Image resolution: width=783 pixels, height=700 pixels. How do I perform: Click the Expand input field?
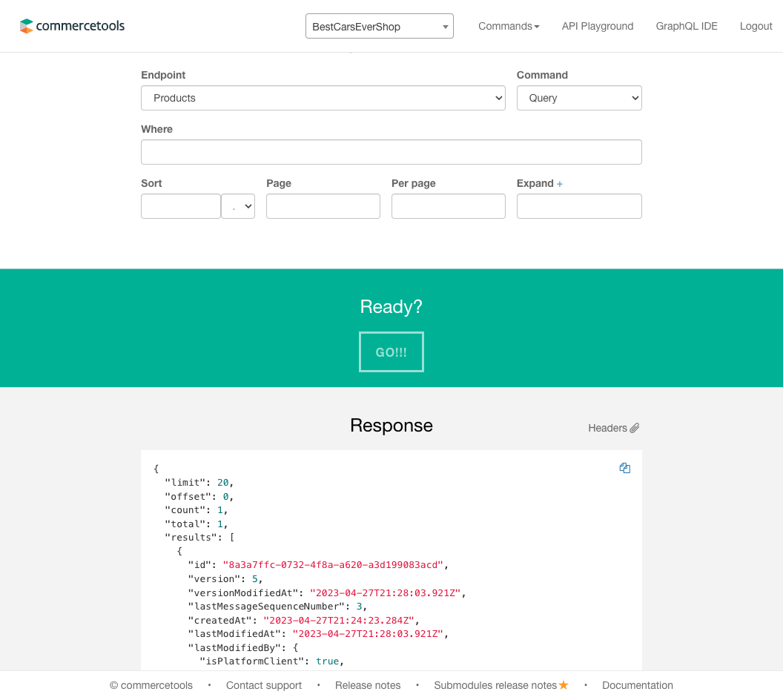(578, 206)
